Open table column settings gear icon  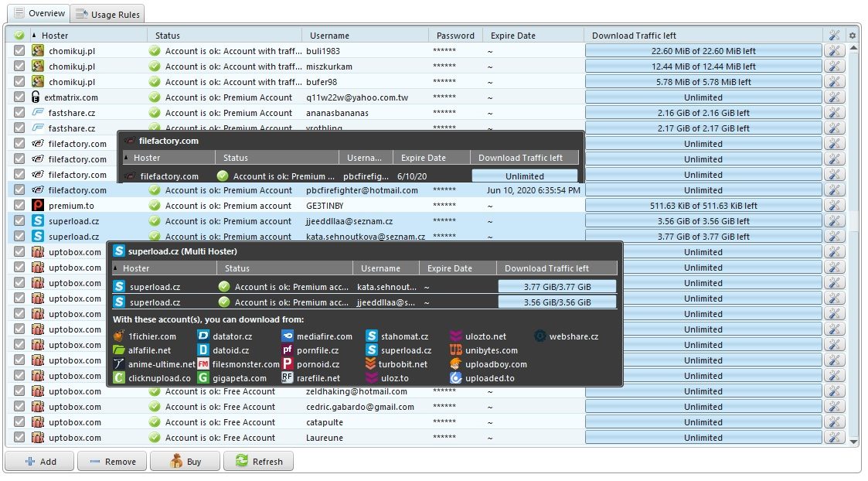tap(853, 36)
